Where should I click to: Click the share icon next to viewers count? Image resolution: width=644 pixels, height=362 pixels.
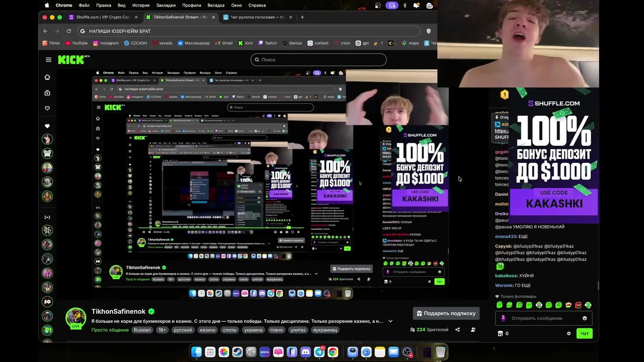point(457,330)
